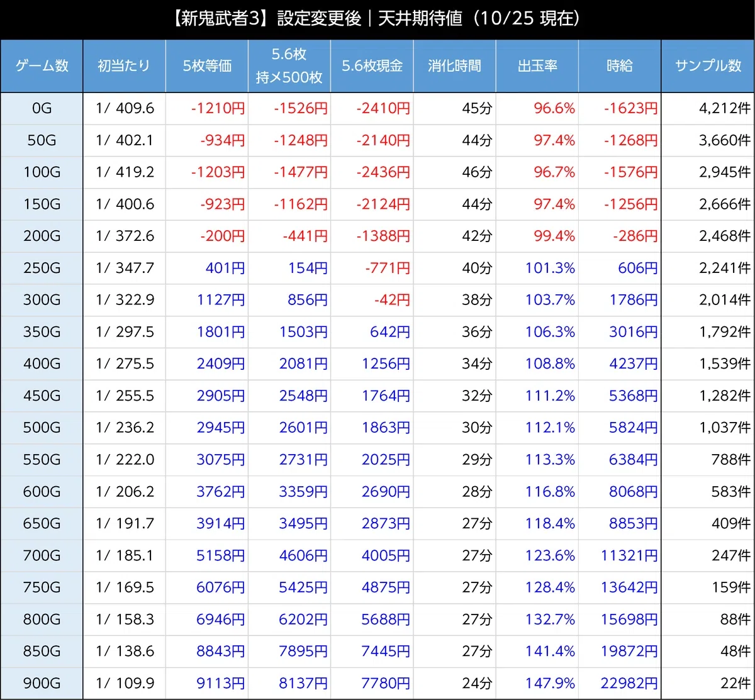Click the 1,037件 sample count cell
This screenshot has height=700, width=755.
[708, 428]
